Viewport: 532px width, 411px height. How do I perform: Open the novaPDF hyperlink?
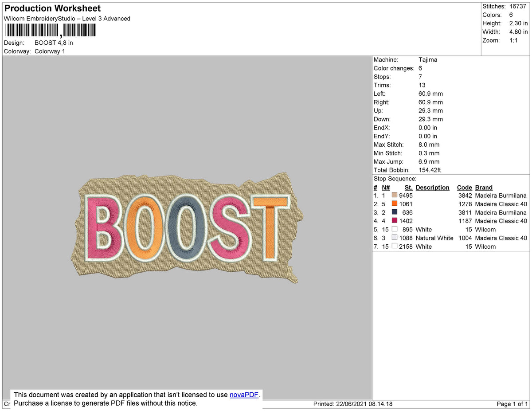pyautogui.click(x=243, y=395)
